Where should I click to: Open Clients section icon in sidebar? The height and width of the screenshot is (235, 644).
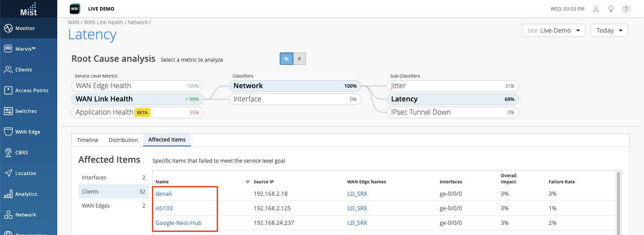8,70
